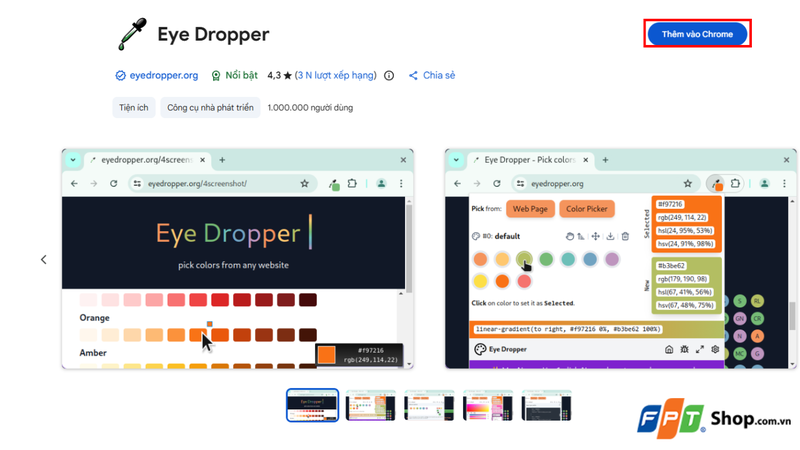This screenshot has width=800, height=450.
Task: Select the purple palette circle in popup
Action: tap(612, 259)
